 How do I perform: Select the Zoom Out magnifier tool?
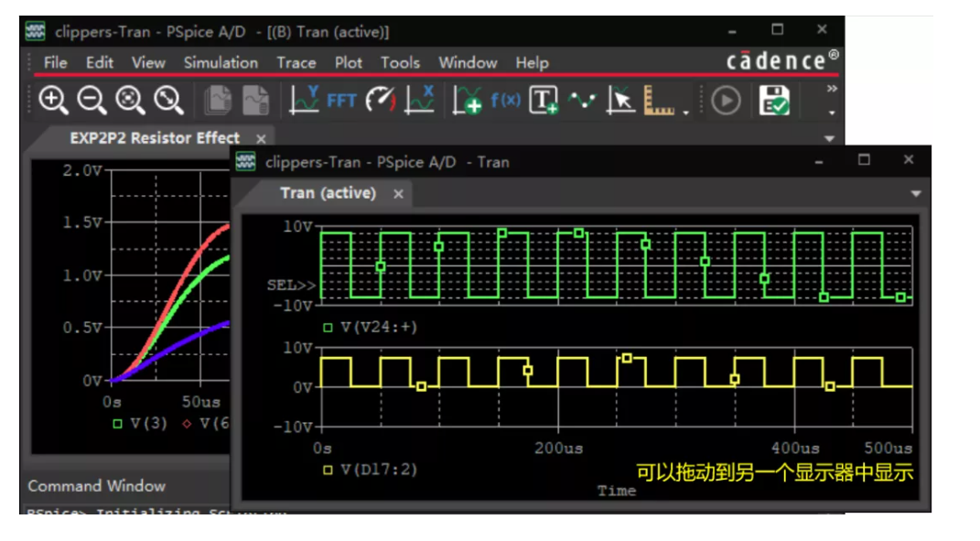tap(92, 100)
